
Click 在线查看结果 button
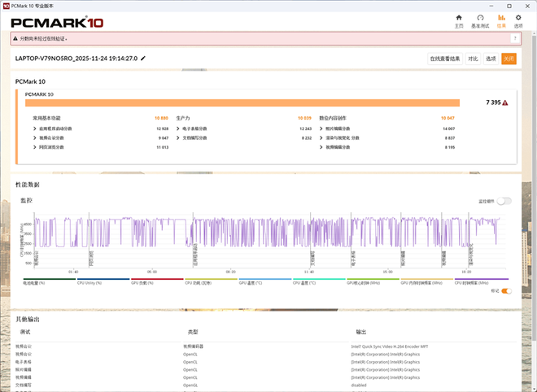pyautogui.click(x=446, y=59)
